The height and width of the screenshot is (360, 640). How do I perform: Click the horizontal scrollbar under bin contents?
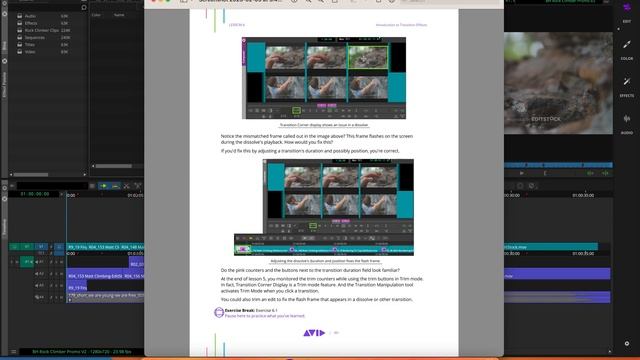(x=114, y=166)
